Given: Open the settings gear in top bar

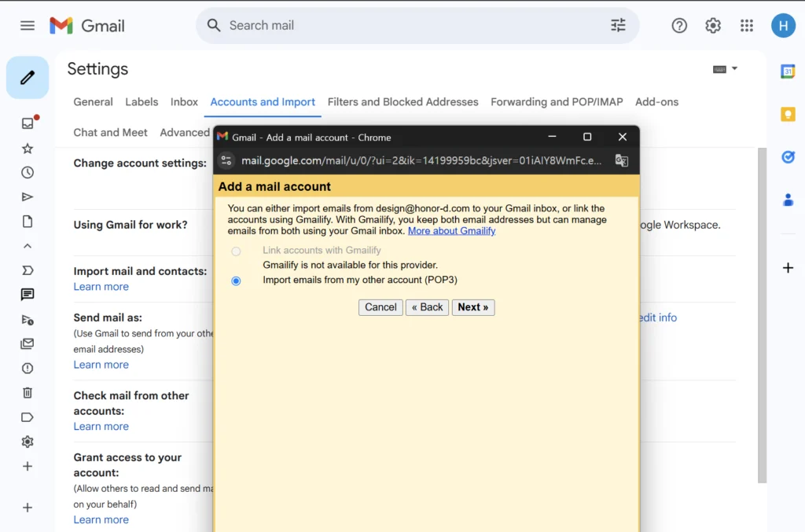Looking at the screenshot, I should click(712, 26).
